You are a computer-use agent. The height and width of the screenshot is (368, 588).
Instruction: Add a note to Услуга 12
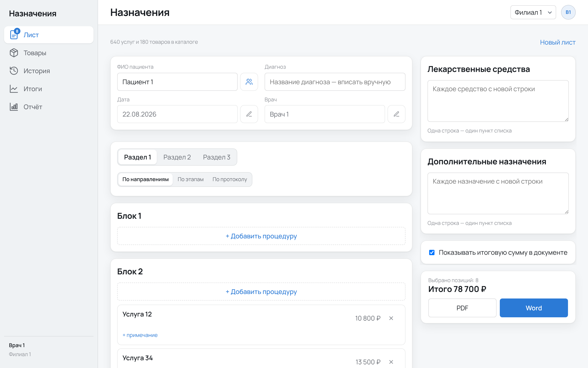(140, 335)
